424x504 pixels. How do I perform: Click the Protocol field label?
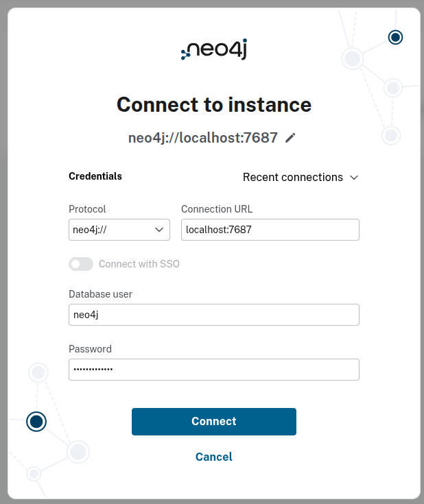coord(87,209)
